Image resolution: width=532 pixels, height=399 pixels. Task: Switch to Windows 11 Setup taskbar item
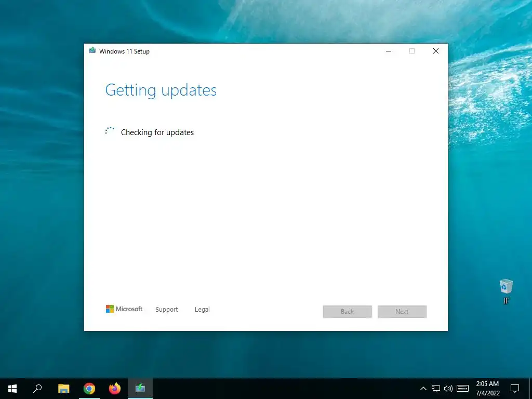[x=140, y=389]
